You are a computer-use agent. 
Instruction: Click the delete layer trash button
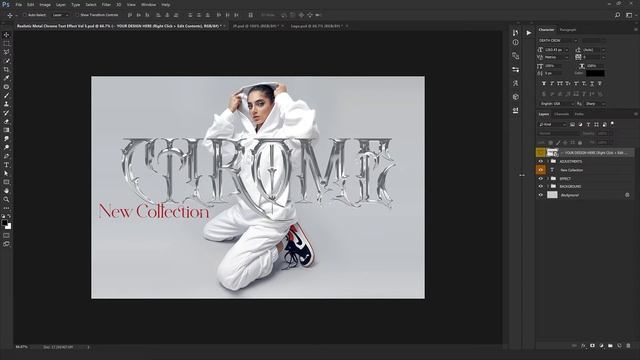click(628, 346)
